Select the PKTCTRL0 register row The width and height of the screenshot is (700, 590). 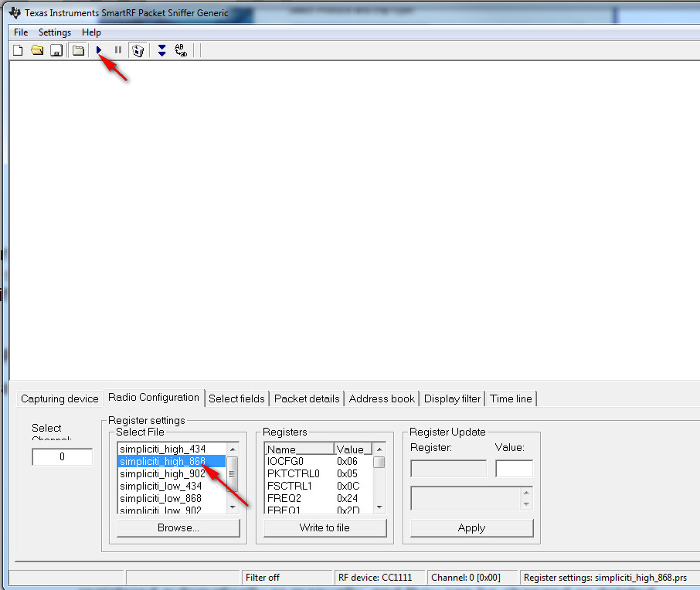pyautogui.click(x=319, y=473)
